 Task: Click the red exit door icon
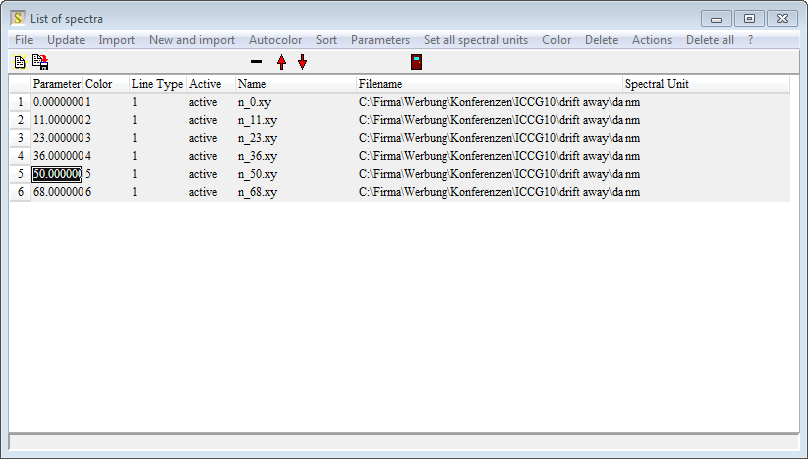[416, 62]
